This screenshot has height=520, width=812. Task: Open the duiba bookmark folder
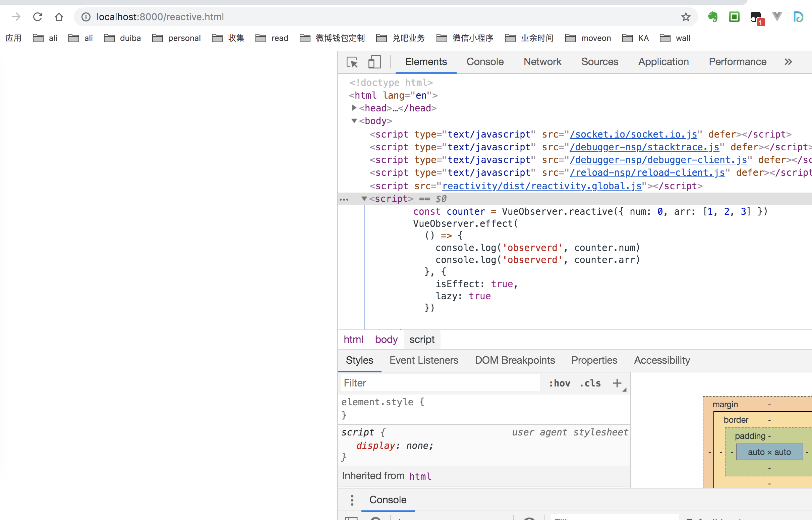122,38
